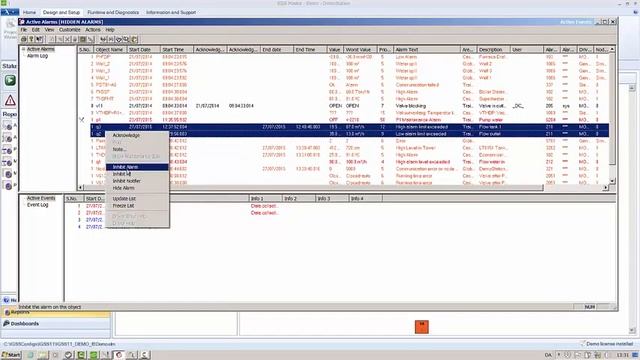
Task: Click the alarm list scroll-left arrow
Action: (x=80, y=187)
